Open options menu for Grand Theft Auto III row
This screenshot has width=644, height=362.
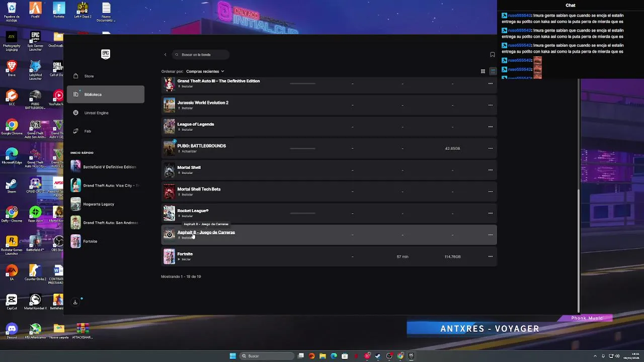point(491,83)
